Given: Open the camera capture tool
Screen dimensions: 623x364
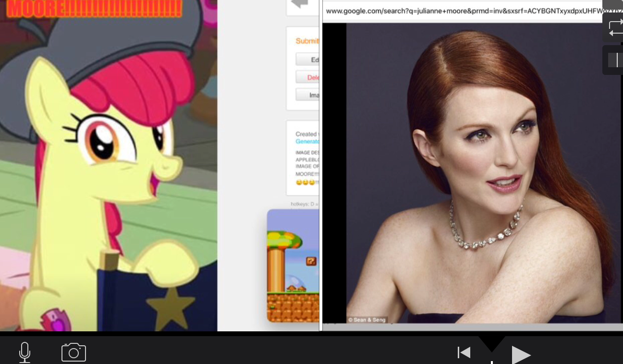Looking at the screenshot, I should [x=73, y=352].
